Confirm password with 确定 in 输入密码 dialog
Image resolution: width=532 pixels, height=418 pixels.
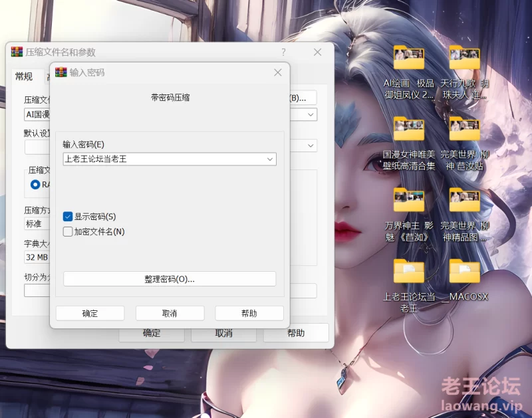point(90,314)
